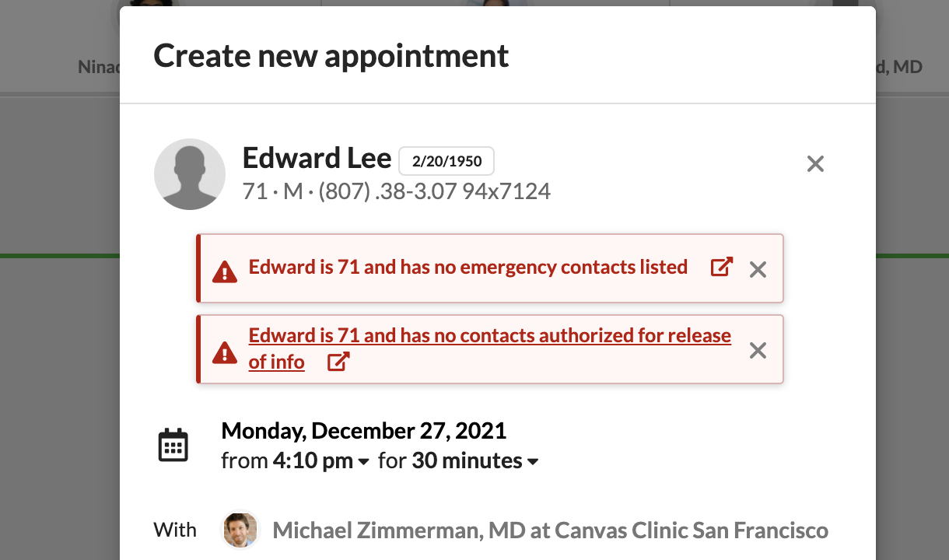Click the calendar icon beside the date
Viewport: 949px width, 560px height.
tap(173, 446)
